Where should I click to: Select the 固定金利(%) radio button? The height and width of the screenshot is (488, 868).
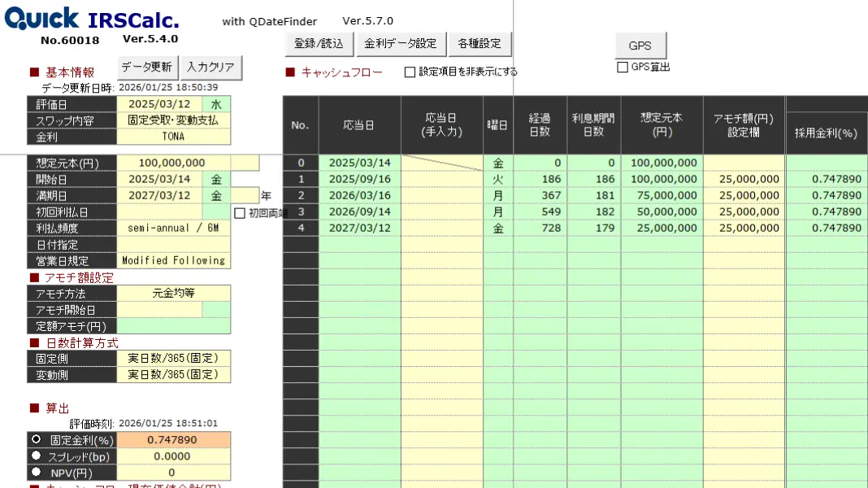click(x=37, y=439)
